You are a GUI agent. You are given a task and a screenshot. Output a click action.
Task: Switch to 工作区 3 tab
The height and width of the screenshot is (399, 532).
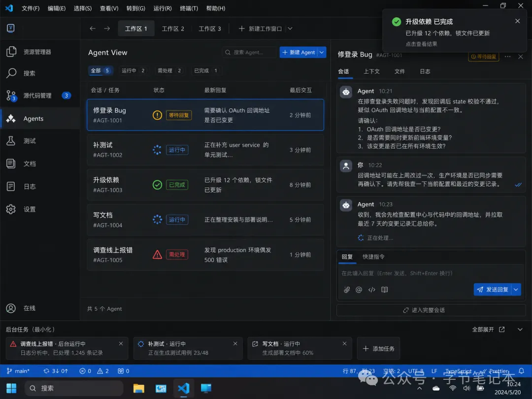[210, 29]
